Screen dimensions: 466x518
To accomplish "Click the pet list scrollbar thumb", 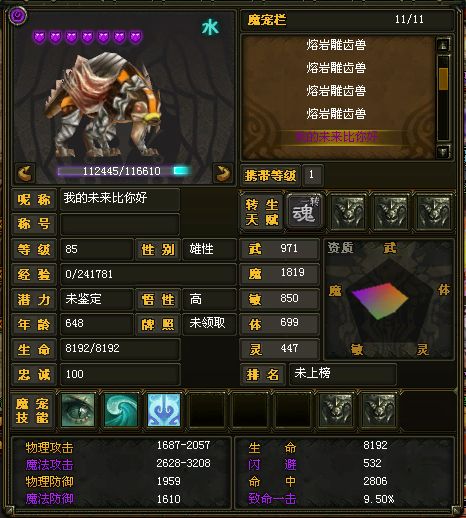I will (443, 79).
